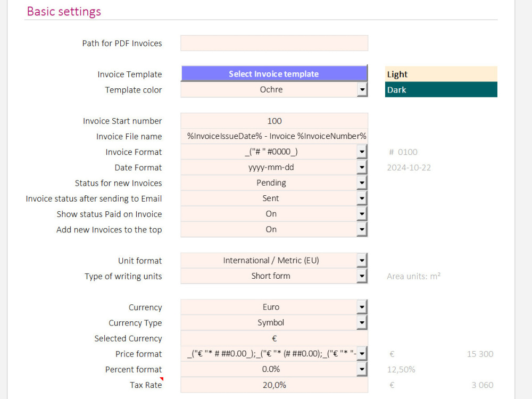Click the Path for PDF Invoices field
Screen dimensions: 532x399
pyautogui.click(x=274, y=43)
